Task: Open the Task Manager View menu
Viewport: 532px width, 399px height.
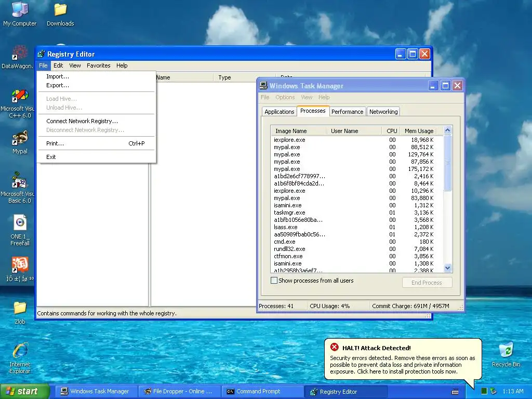Action: tap(307, 97)
